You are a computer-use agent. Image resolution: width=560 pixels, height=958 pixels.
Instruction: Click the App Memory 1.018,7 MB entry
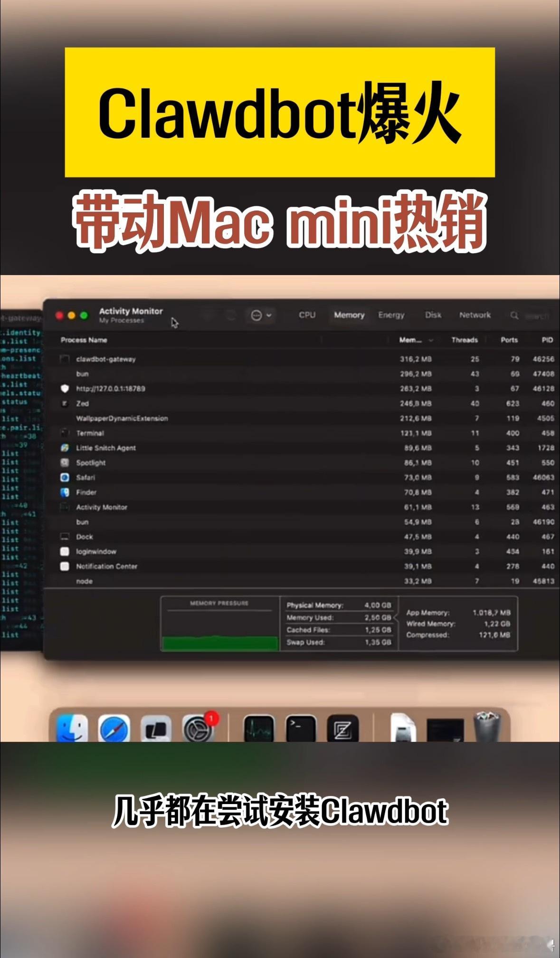coord(458,613)
